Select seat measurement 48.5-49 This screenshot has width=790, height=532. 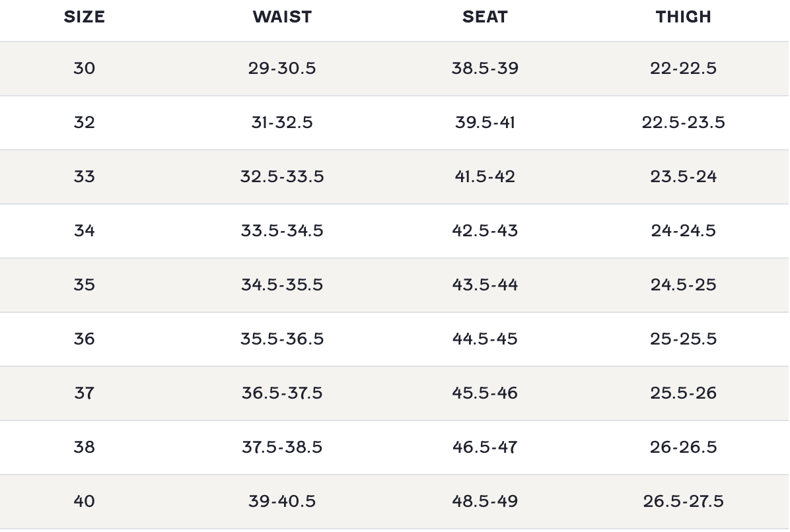pos(485,501)
